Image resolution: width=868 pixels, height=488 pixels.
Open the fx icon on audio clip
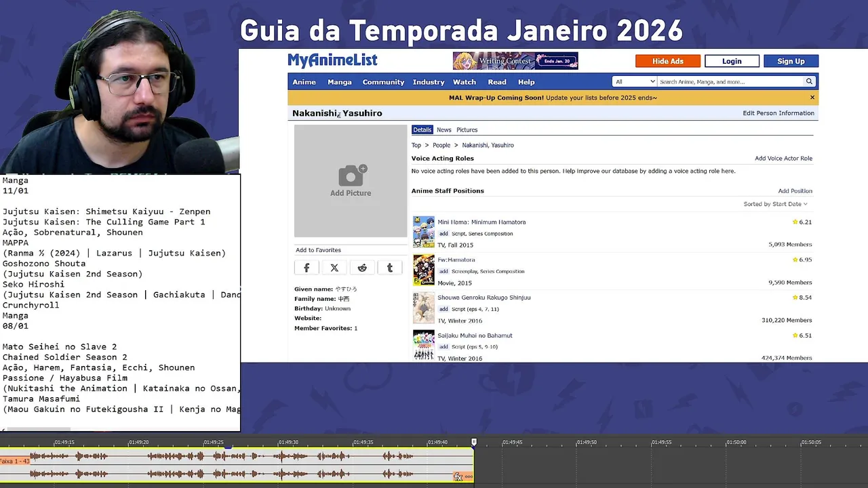458,477
